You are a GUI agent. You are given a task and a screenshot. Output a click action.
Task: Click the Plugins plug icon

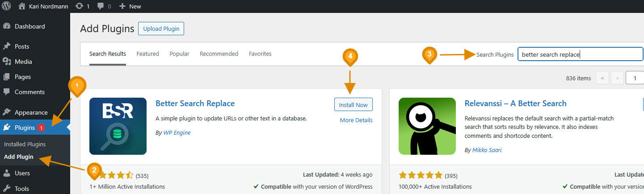coord(7,128)
